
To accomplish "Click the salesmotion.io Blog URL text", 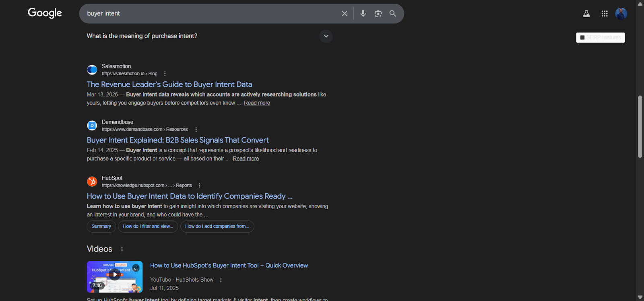I will click(x=130, y=74).
